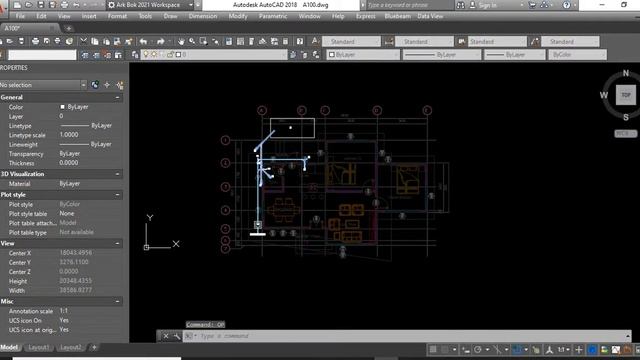The height and width of the screenshot is (360, 640).
Task: Toggle the blue hardware acceleration status icon
Action: pos(592,350)
